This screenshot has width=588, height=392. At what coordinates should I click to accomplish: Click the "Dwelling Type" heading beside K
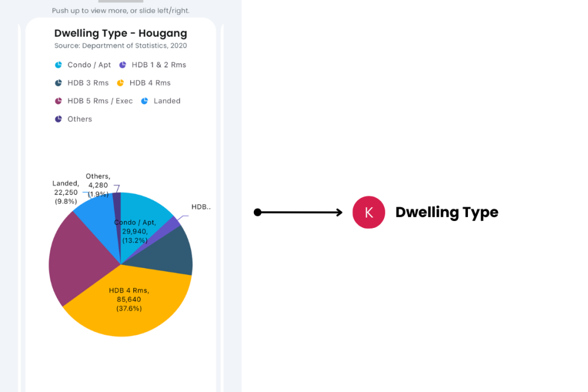[447, 212]
